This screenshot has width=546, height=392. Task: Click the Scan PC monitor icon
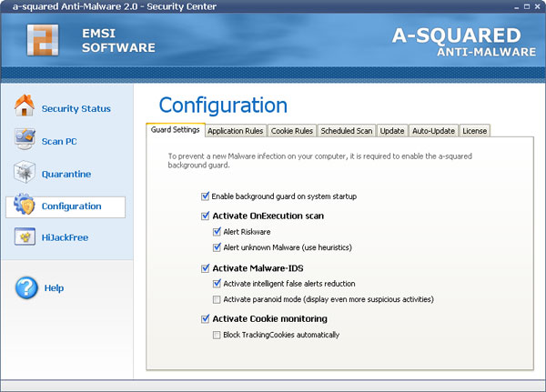point(25,138)
